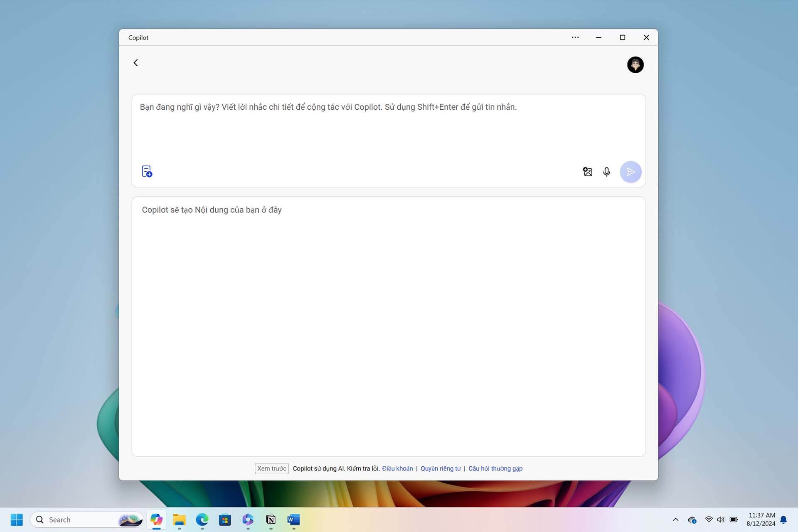Viewport: 798px width, 532px height.
Task: Open the Copilot window three-dots menu
Action: [575, 37]
